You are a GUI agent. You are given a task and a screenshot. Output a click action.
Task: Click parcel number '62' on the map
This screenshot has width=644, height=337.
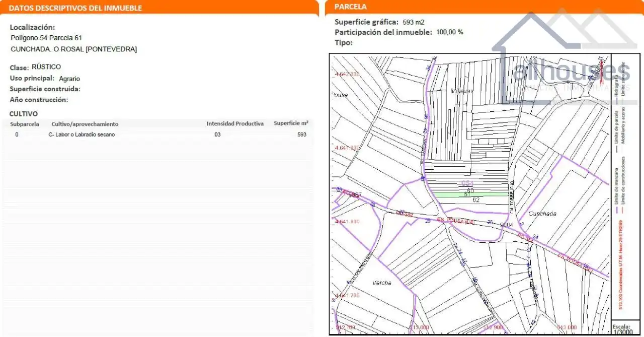[476, 200]
